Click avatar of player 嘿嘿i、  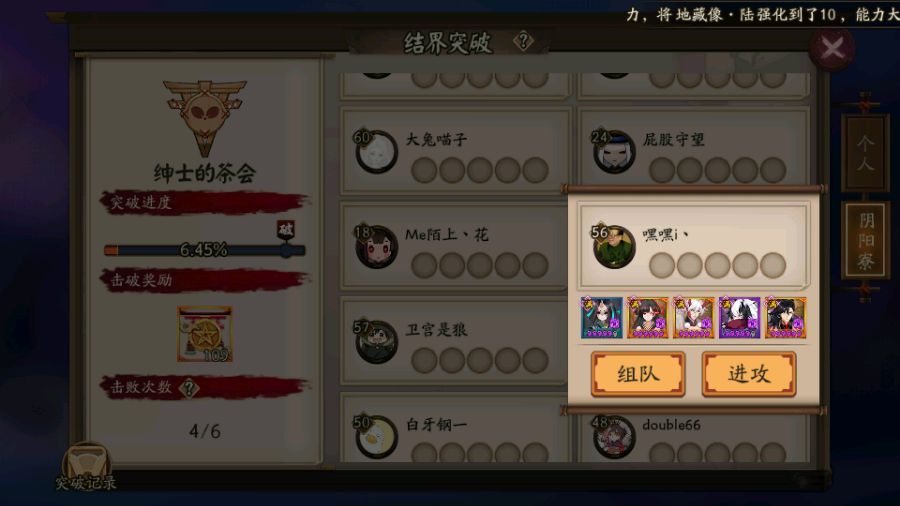coord(614,247)
